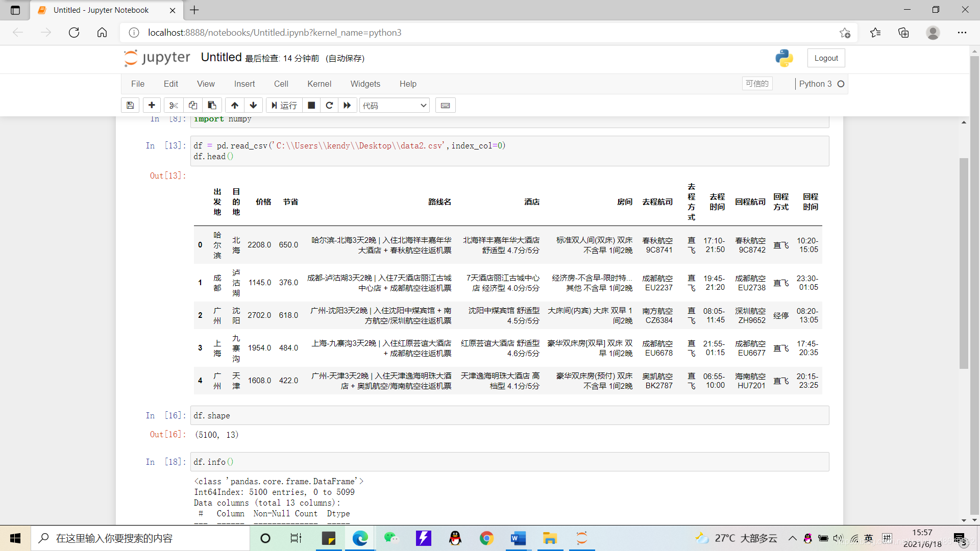
Task: Click the paste cells icon
Action: coord(212,105)
